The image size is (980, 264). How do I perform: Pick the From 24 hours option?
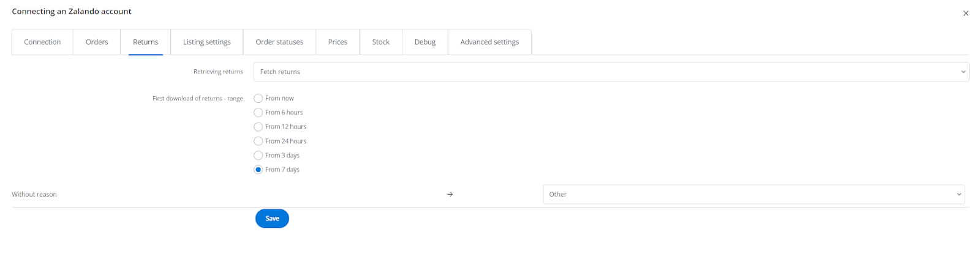[258, 141]
